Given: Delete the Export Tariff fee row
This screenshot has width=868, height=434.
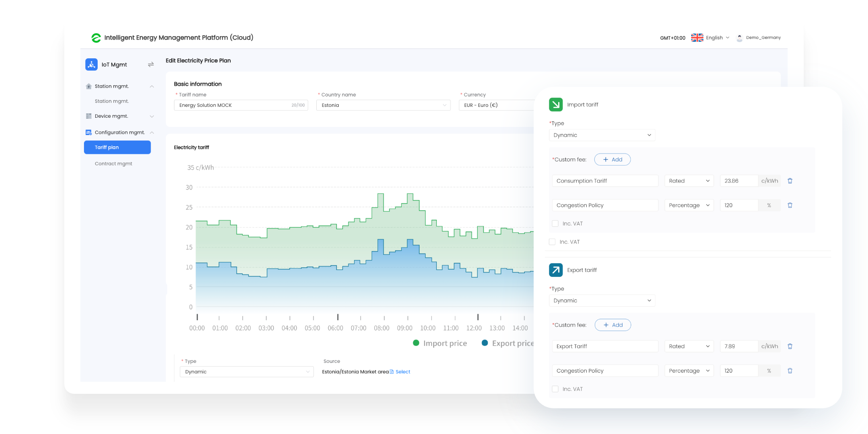Looking at the screenshot, I should pos(790,346).
